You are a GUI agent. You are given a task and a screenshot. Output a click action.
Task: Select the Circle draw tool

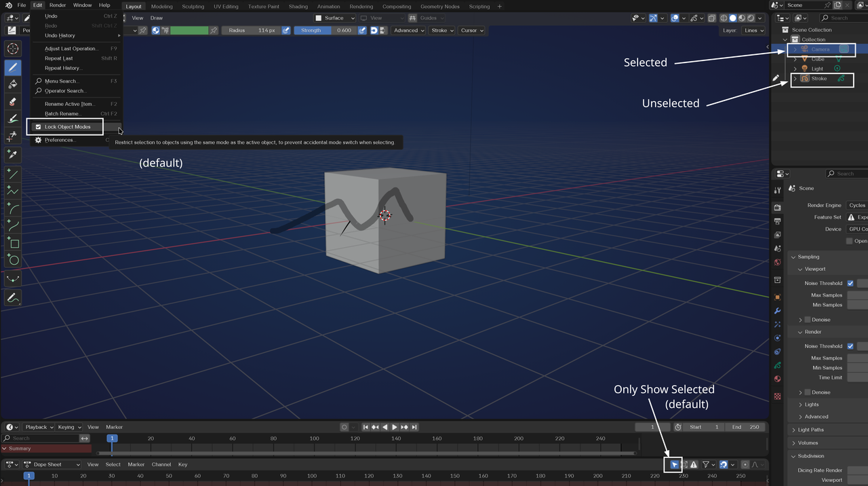pos(12,260)
